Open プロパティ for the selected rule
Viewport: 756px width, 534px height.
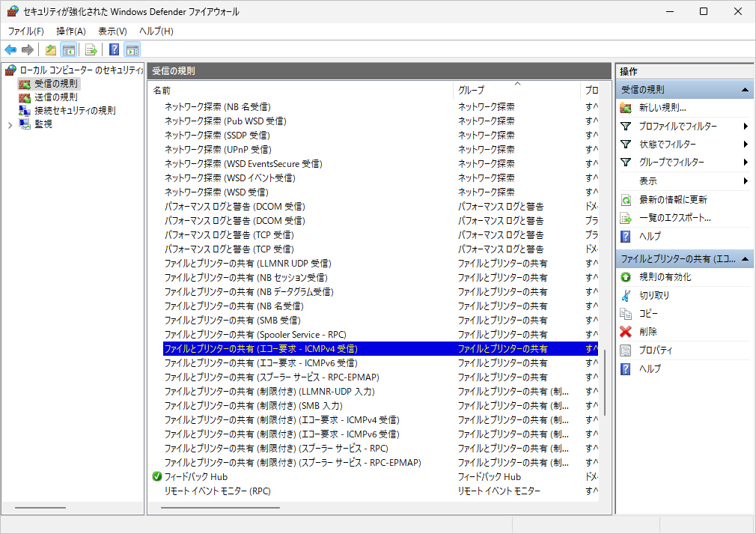655,351
